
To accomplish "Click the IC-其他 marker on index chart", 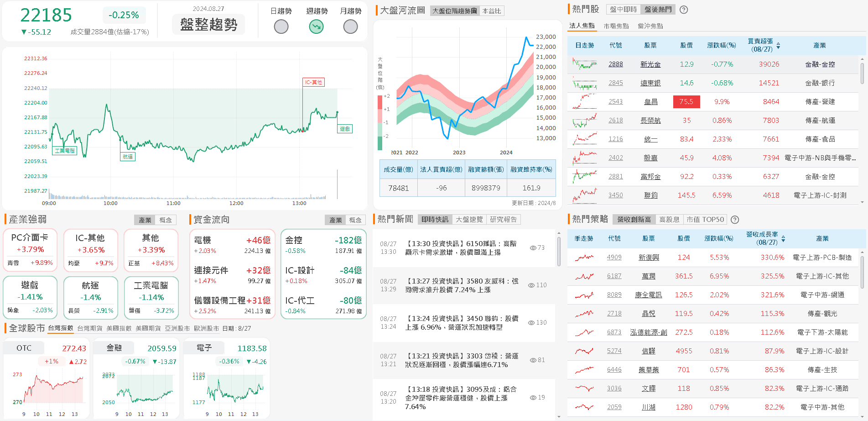I will coord(314,83).
